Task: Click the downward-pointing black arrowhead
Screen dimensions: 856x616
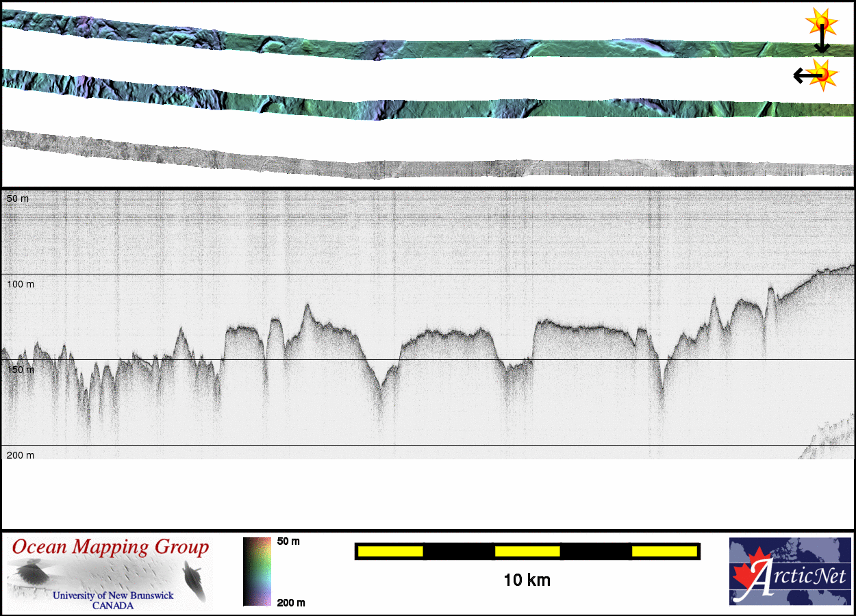Action: pyautogui.click(x=821, y=48)
